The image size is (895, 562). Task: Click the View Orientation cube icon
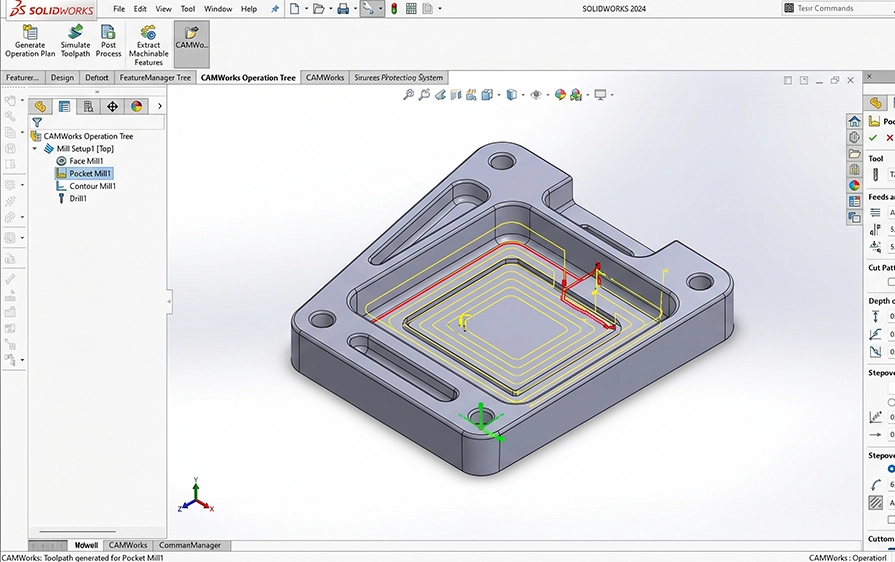tap(487, 95)
